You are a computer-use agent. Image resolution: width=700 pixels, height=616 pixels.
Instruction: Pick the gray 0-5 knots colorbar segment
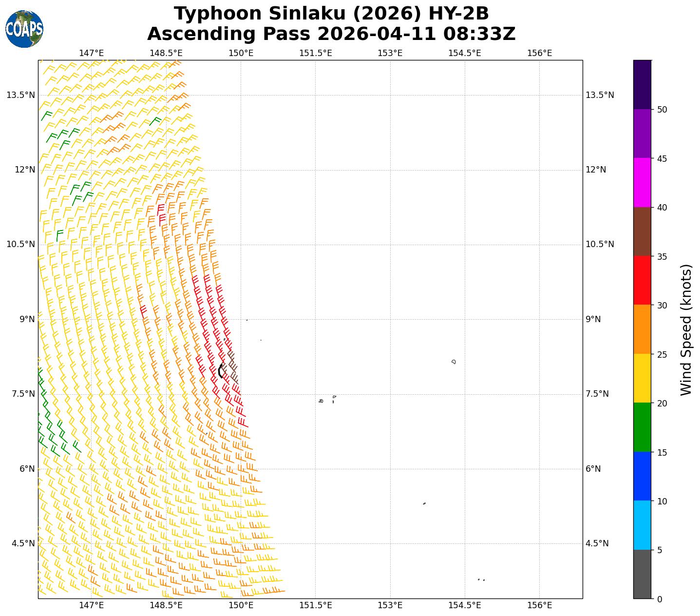[642, 574]
